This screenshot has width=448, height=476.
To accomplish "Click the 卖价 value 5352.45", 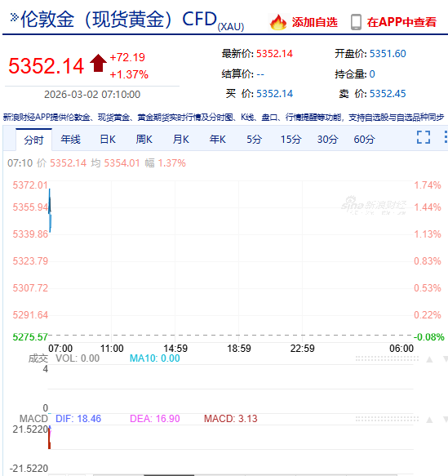I will pos(388,94).
